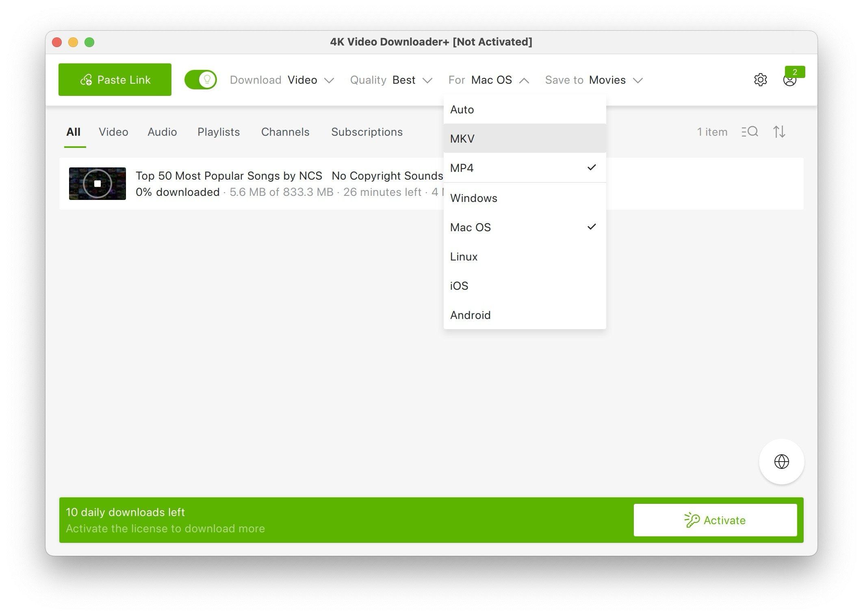Select Linux from the platform menu
The image size is (863, 616).
point(465,256)
